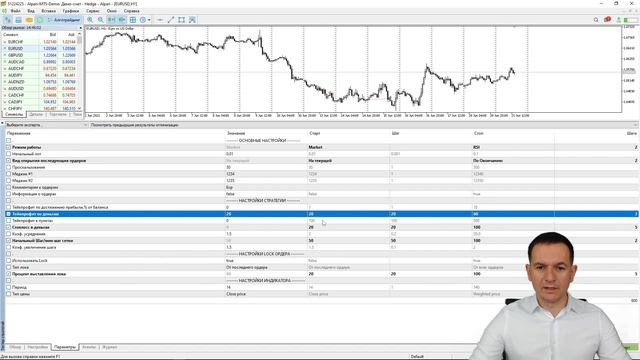Click the Алготрейдинг button
Image resolution: width=640 pixels, height=360 pixels.
[x=64, y=20]
